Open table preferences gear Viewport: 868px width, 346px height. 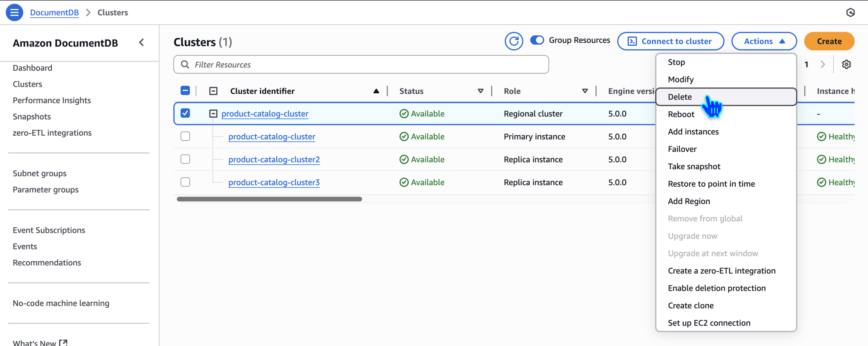[x=846, y=64]
